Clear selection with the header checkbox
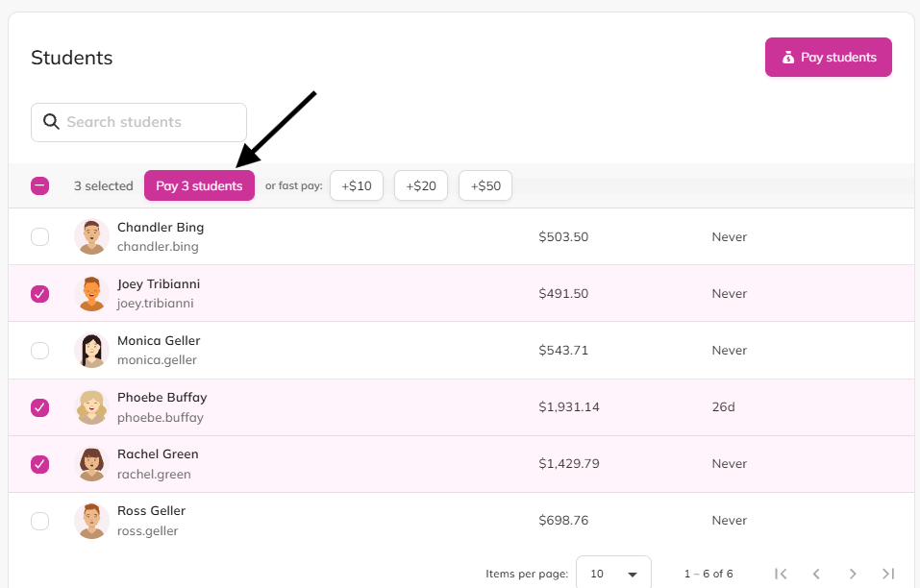 (x=40, y=185)
